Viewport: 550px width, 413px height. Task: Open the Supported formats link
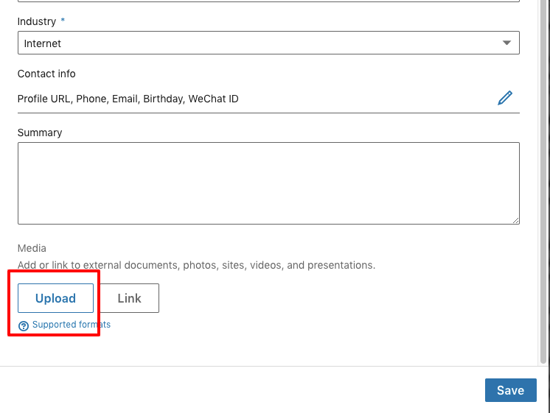[x=71, y=325]
